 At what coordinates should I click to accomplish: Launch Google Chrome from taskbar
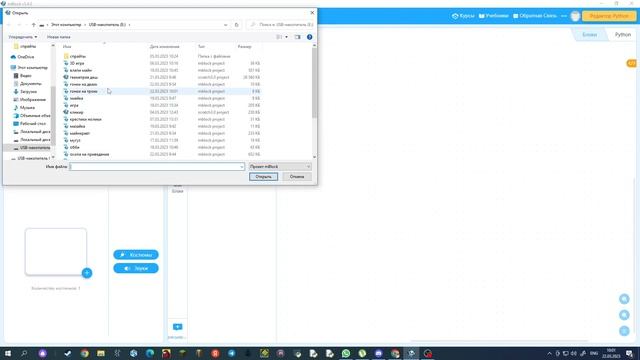(84, 353)
